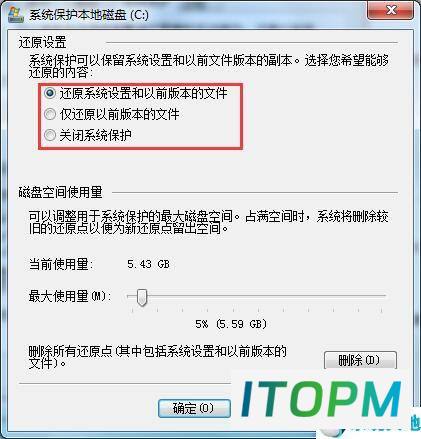
Task: Click the 5% (5.59 GB) label under slider
Action: [231, 324]
